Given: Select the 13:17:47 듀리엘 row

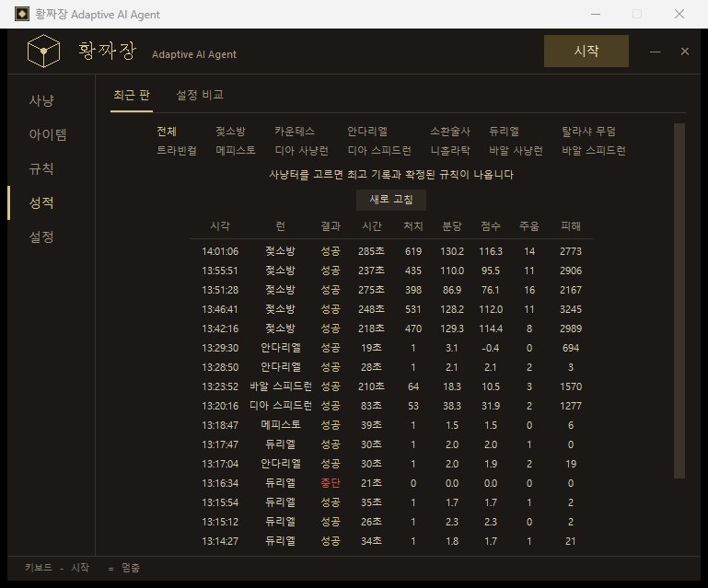Looking at the screenshot, I should (x=391, y=444).
